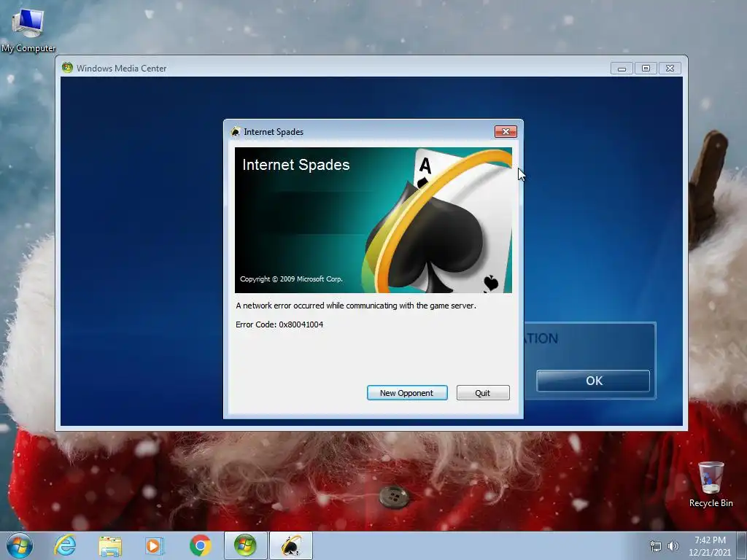Click the New Opponent button
This screenshot has height=560, width=747.
[x=407, y=393]
